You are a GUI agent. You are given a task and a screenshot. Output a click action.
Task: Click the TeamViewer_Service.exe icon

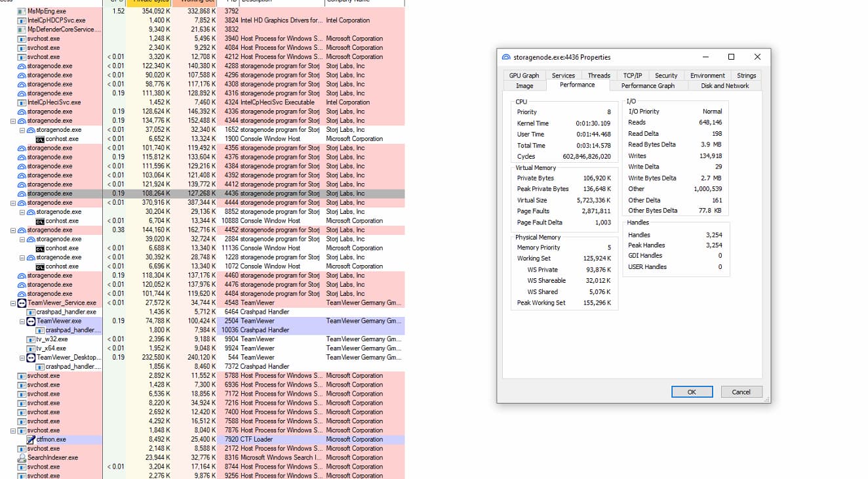22,303
